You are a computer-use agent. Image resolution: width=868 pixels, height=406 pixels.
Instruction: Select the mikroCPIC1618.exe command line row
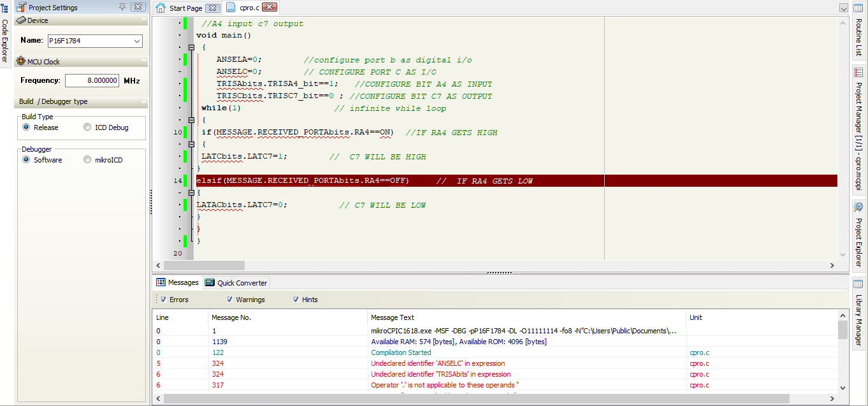click(x=495, y=331)
